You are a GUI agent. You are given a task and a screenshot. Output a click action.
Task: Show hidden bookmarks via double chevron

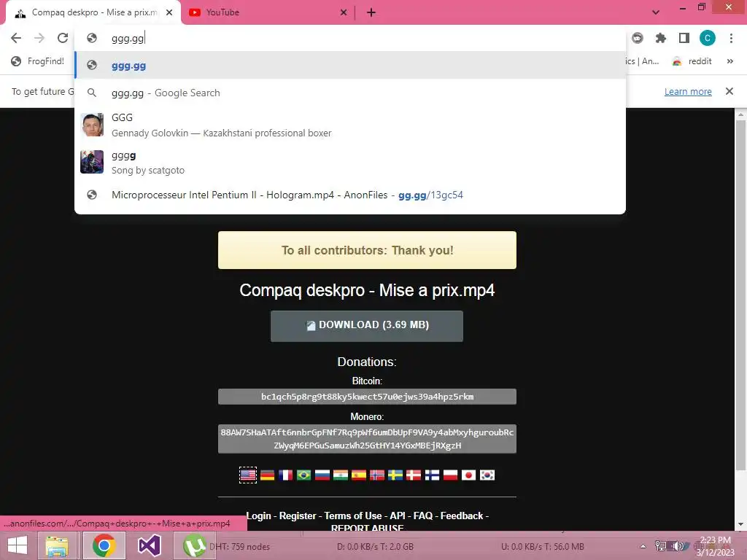point(729,61)
